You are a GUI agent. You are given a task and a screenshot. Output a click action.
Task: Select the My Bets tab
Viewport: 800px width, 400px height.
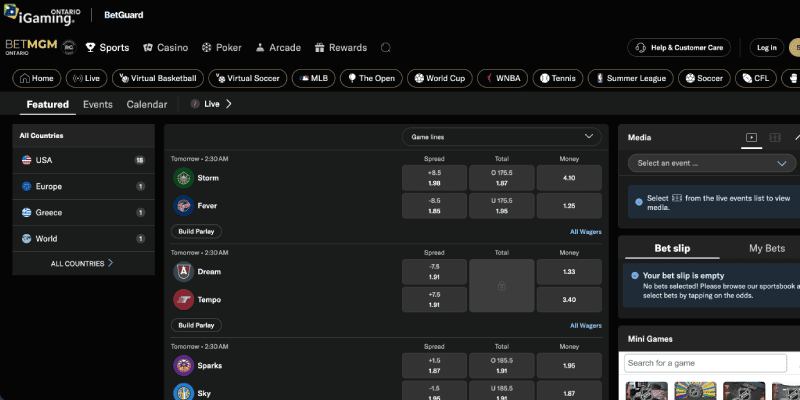pyautogui.click(x=766, y=248)
